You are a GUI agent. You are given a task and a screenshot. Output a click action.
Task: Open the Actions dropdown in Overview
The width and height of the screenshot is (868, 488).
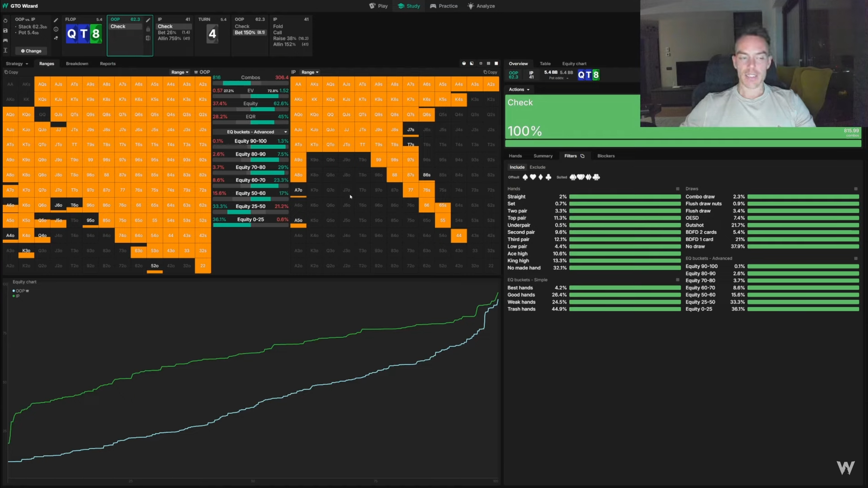tap(519, 90)
